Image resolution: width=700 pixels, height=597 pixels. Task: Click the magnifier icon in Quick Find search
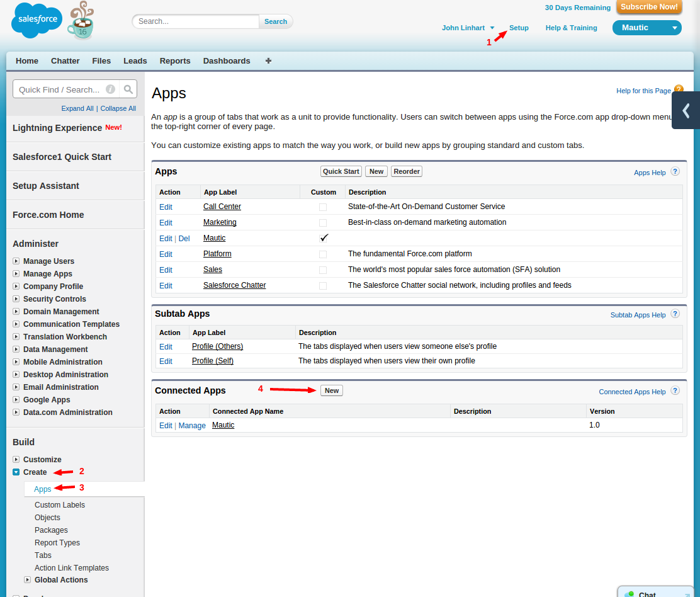pos(128,89)
